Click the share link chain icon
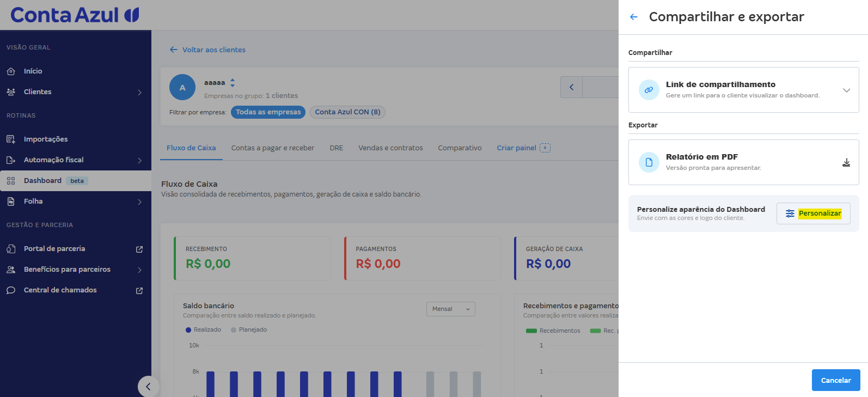 coord(649,90)
